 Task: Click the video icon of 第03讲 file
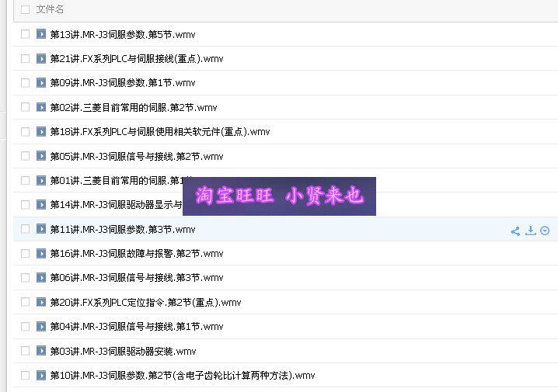click(x=41, y=351)
